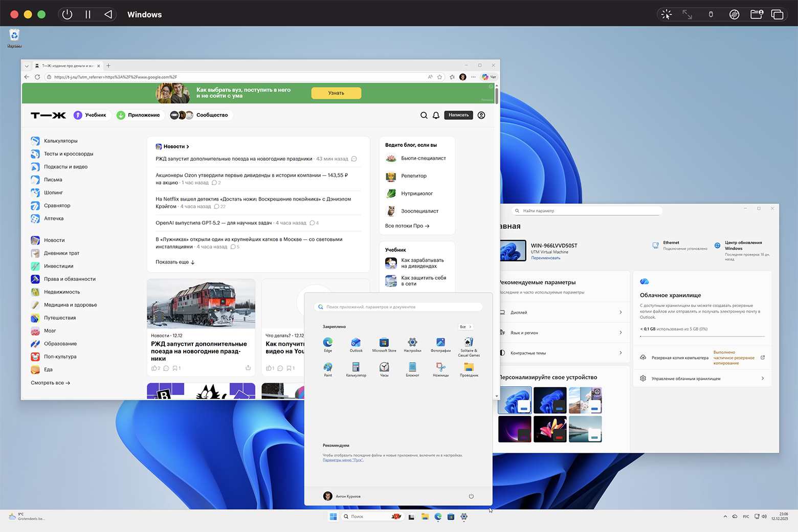Bookmark the РЖД article card
Viewport: 798px width, 532px height.
pyautogui.click(x=175, y=368)
